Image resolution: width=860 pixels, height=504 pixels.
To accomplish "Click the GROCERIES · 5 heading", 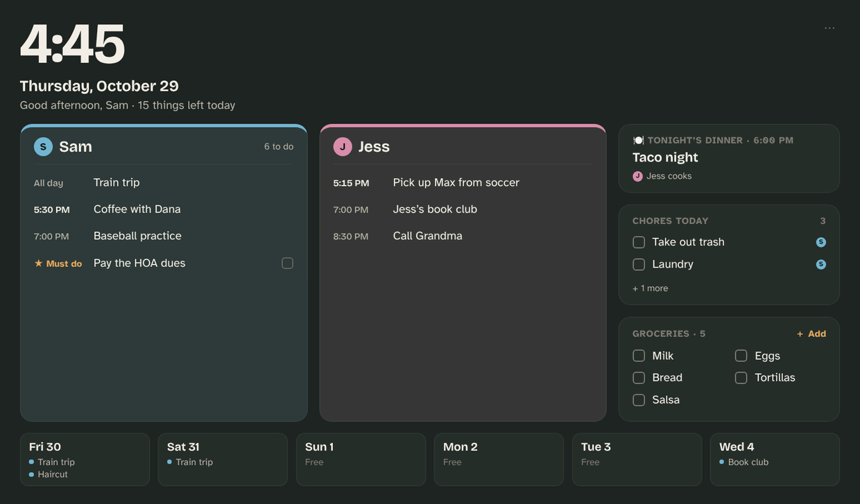I will coord(669,333).
